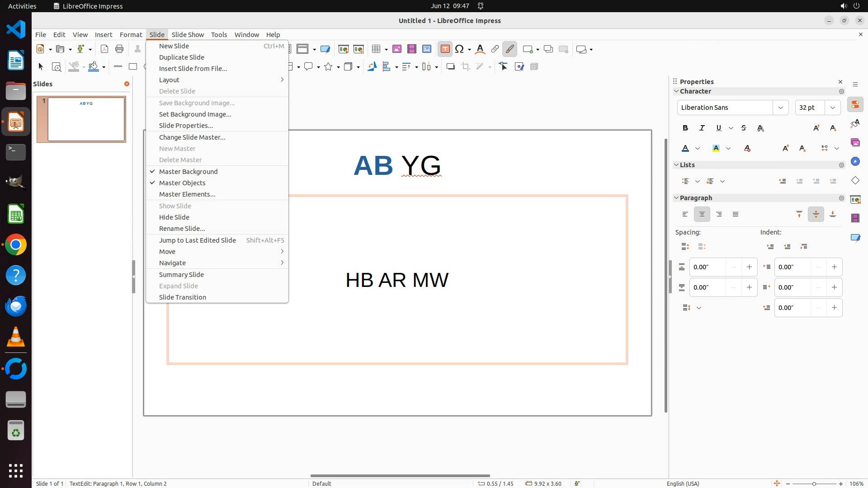Image resolution: width=868 pixels, height=488 pixels.
Task: Toggle the Master Objects menu checkbox
Action: [x=182, y=183]
